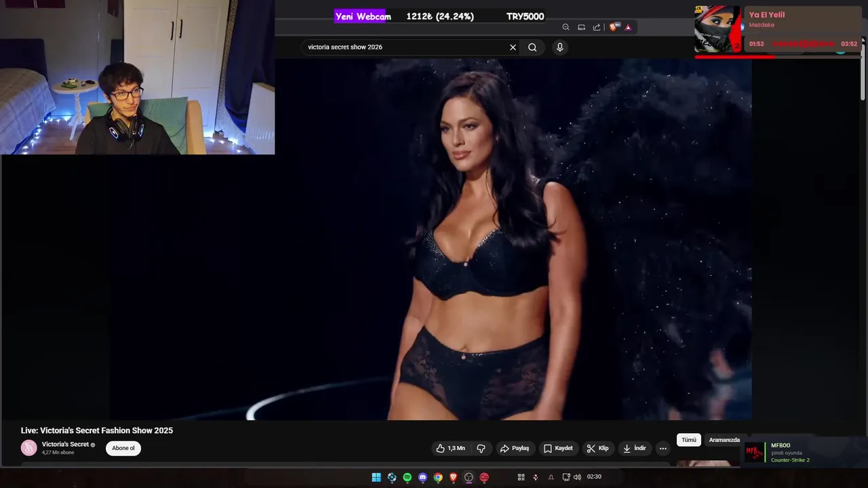Click the taskbar clock 02:30
The height and width of the screenshot is (488, 868).
tap(594, 476)
